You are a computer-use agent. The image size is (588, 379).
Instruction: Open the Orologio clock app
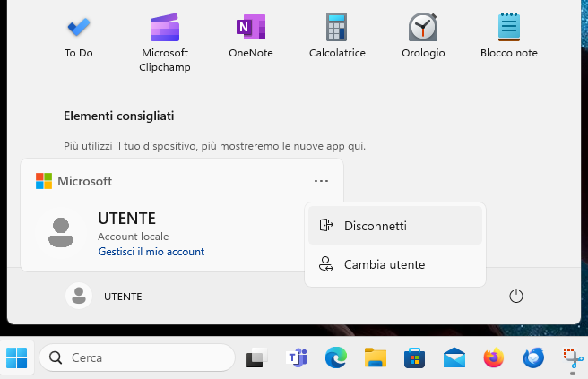point(423,36)
